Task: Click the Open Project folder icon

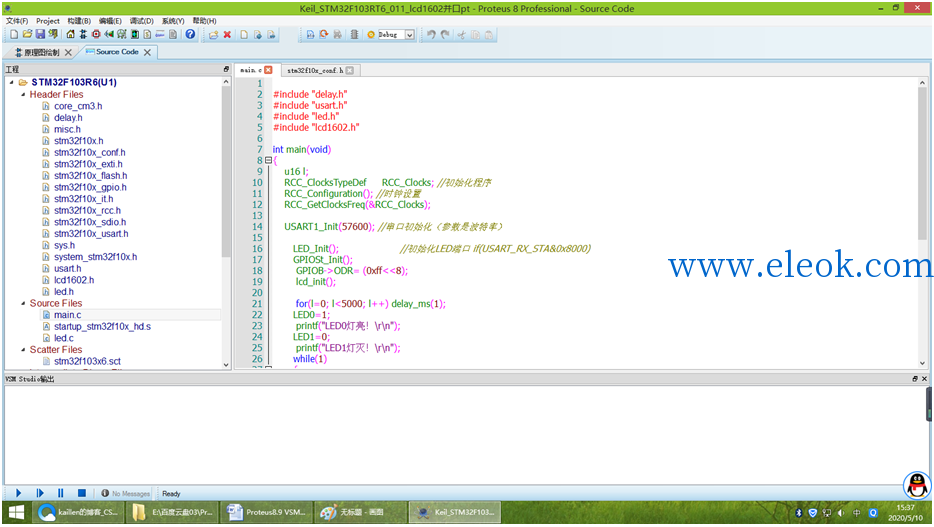Action: pyautogui.click(x=27, y=35)
